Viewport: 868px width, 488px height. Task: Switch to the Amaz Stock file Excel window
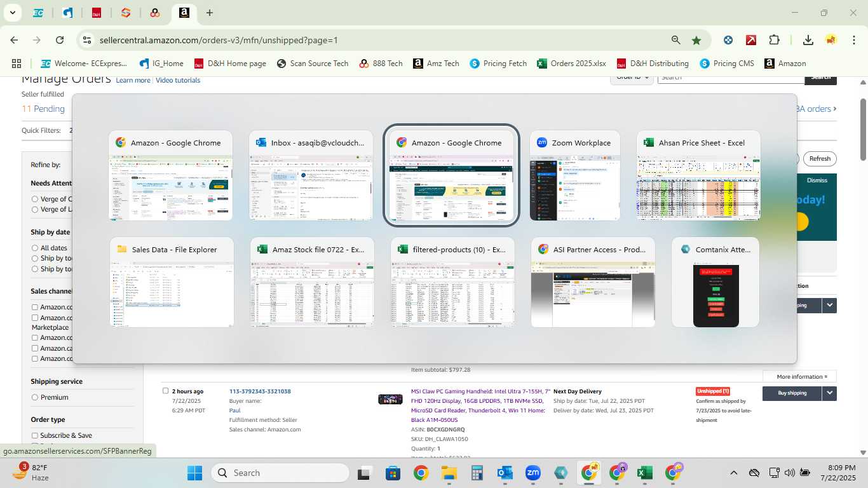(312, 282)
